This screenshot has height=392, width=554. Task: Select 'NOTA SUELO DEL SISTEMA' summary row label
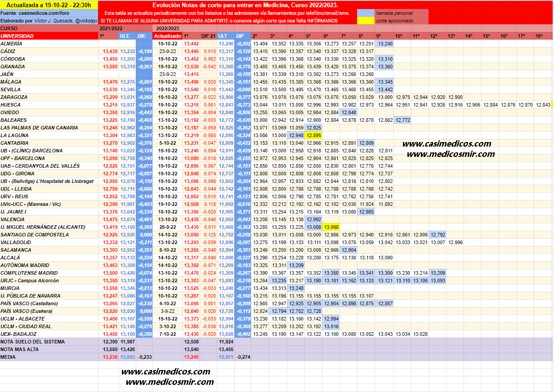coord(49,342)
